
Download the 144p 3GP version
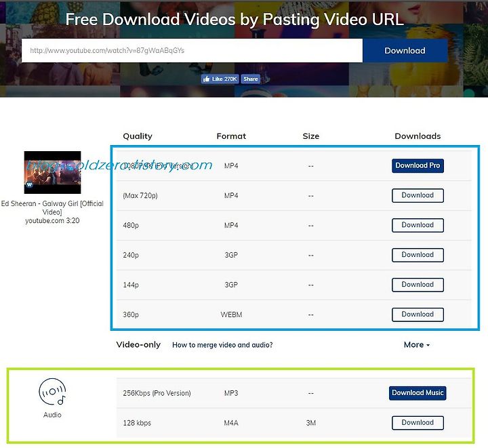coord(418,285)
